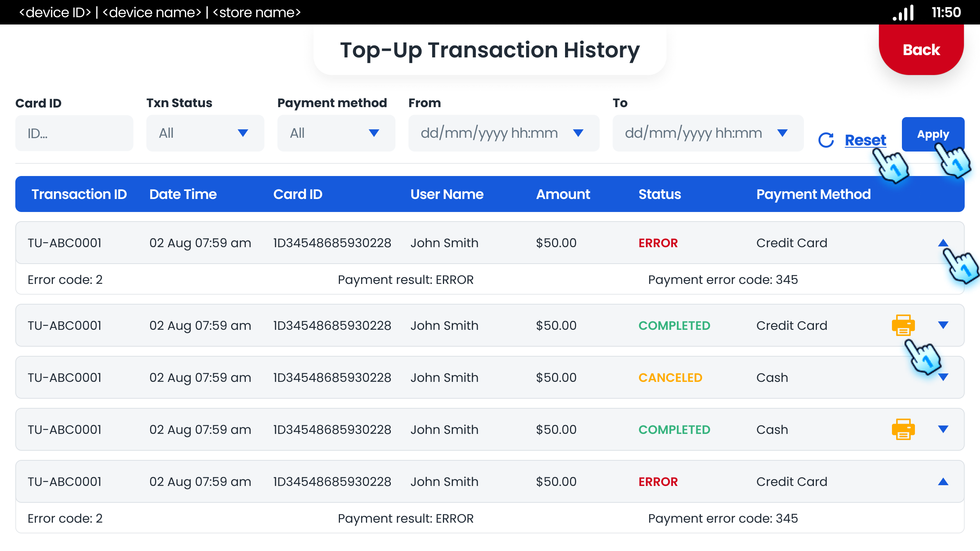Tap the red Back button

[921, 49]
